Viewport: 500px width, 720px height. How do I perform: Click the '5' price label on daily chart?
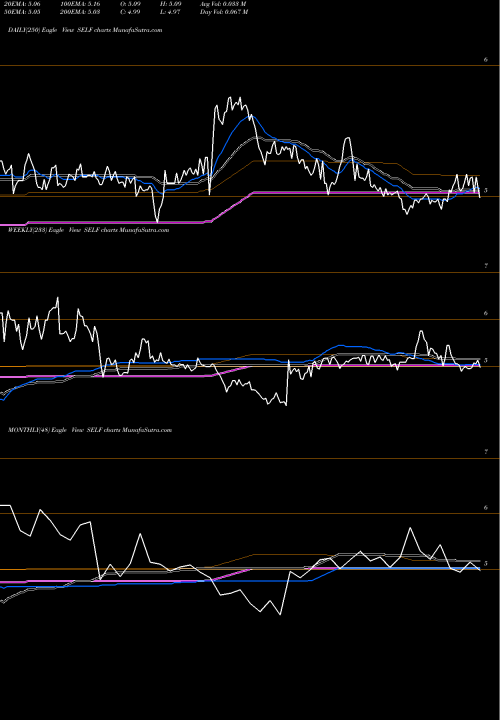486,190
